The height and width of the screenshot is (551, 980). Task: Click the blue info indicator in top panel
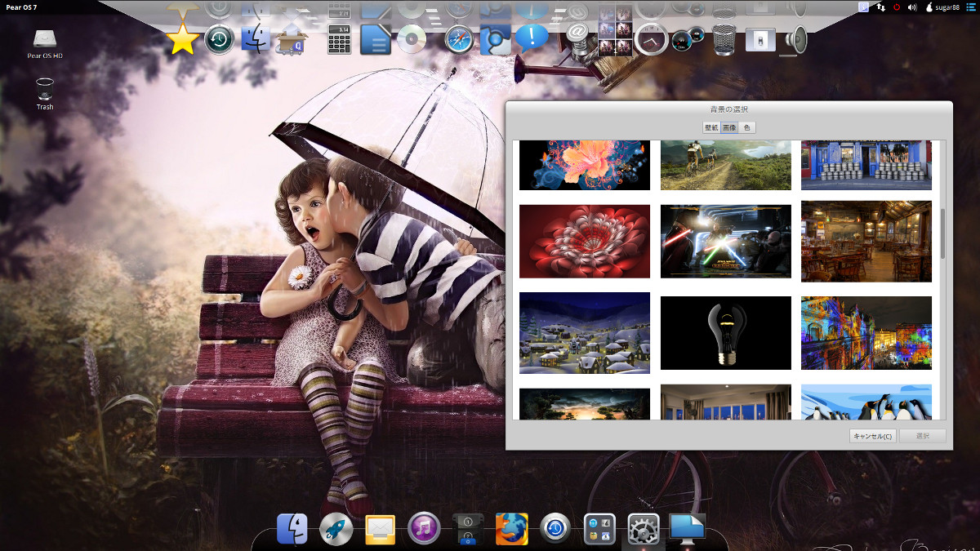pyautogui.click(x=863, y=7)
